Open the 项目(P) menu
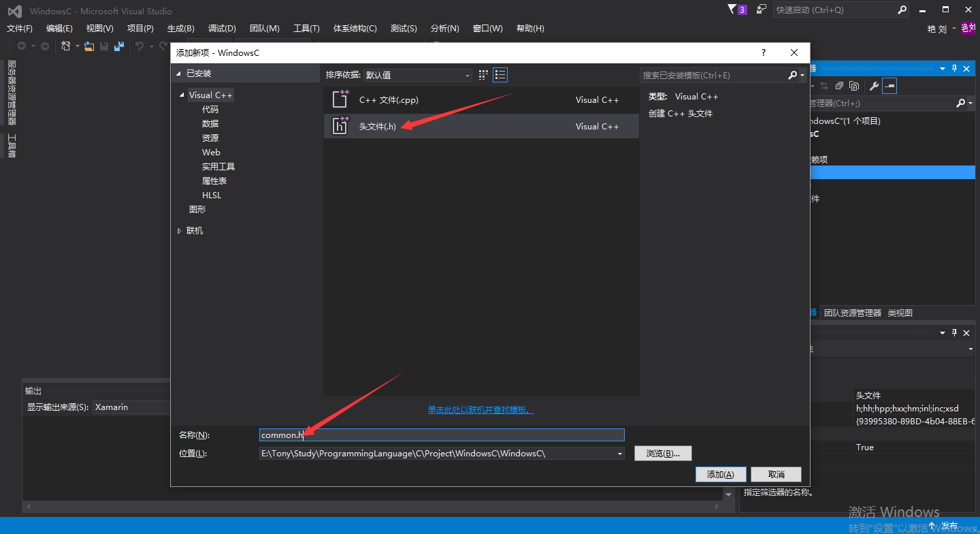Image resolution: width=980 pixels, height=534 pixels. (x=140, y=29)
